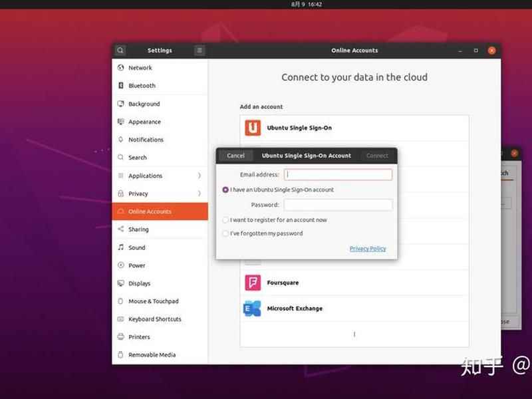
Task: Cancel the Single Sign-On dialog
Action: (x=235, y=156)
